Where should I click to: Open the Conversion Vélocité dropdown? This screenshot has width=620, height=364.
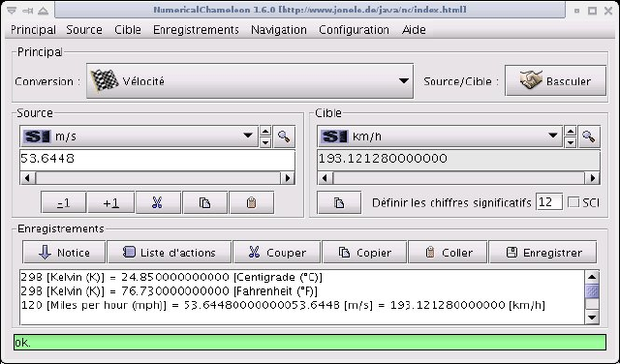[x=250, y=81]
